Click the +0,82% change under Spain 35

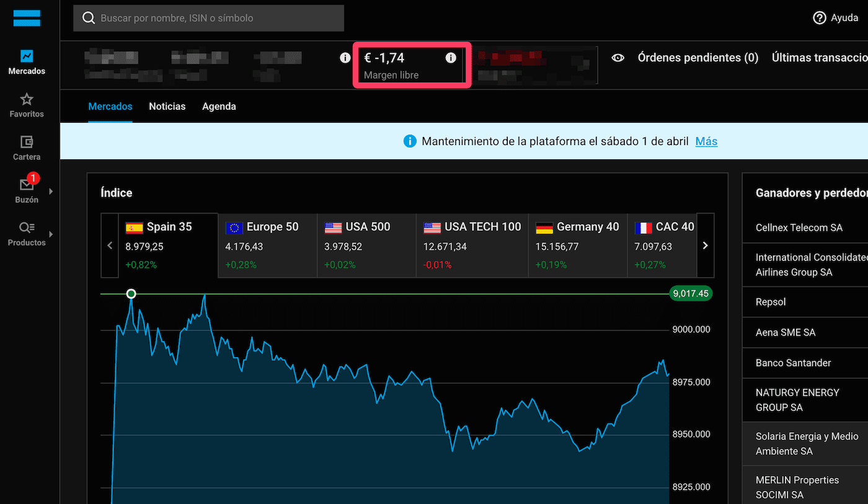141,265
